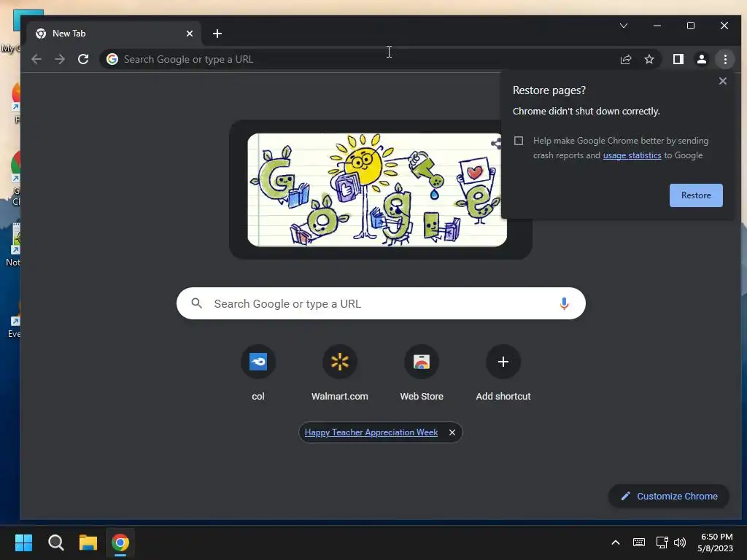Close the New Tab tab

190,34
